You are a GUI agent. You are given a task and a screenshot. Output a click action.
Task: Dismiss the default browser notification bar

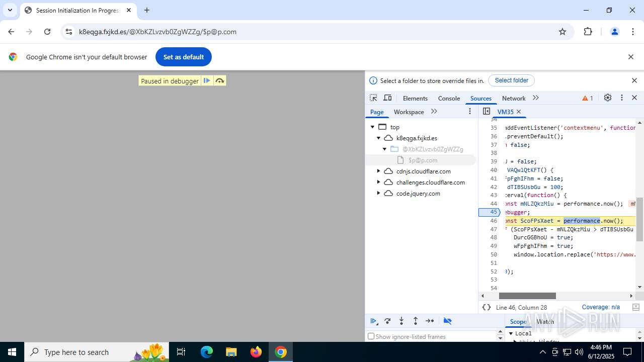630,57
